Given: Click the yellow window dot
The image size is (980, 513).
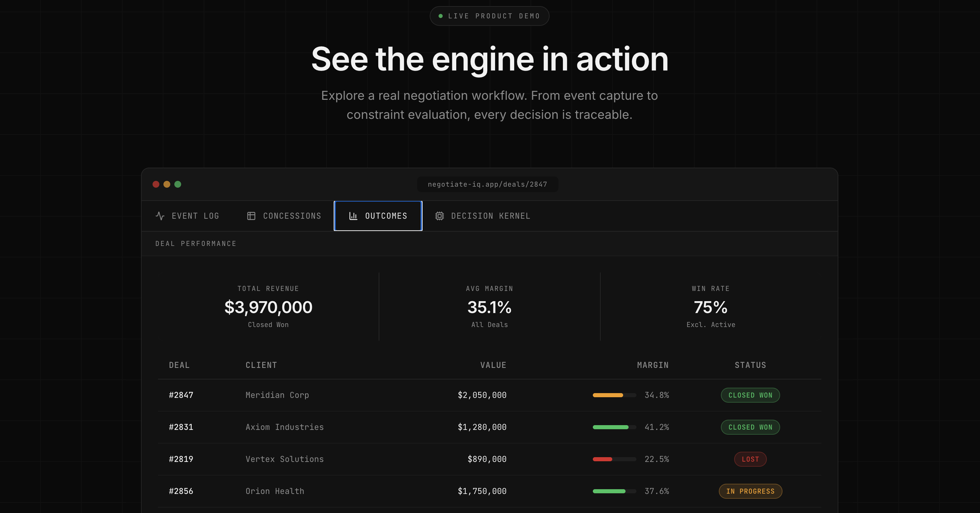Looking at the screenshot, I should pos(167,184).
